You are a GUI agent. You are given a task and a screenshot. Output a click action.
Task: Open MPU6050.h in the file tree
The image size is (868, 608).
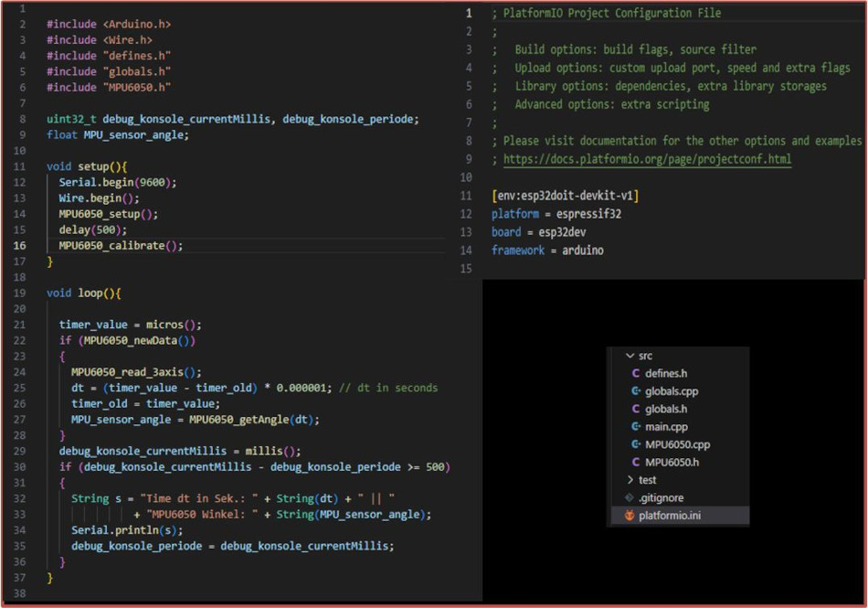coord(672,463)
